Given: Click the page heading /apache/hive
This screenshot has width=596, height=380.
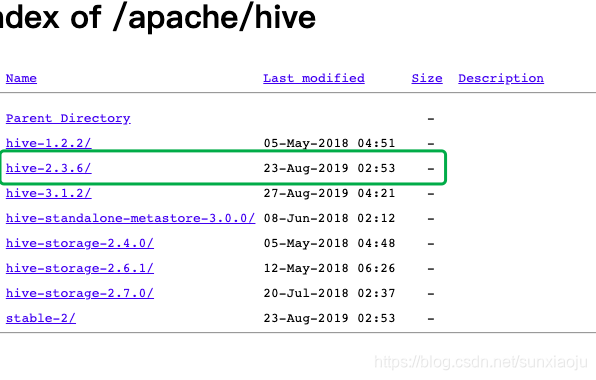Looking at the screenshot, I should pyautogui.click(x=214, y=17).
